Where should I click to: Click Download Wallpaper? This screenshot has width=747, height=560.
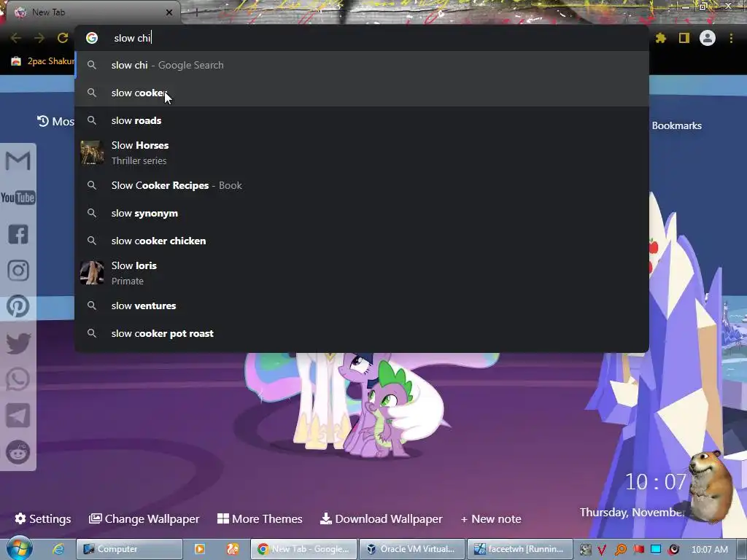tap(381, 518)
